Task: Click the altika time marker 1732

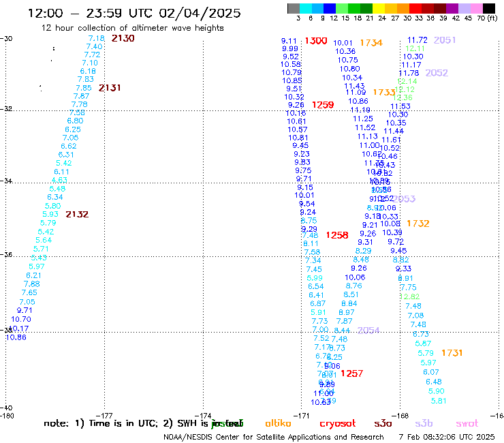Action: (x=418, y=224)
